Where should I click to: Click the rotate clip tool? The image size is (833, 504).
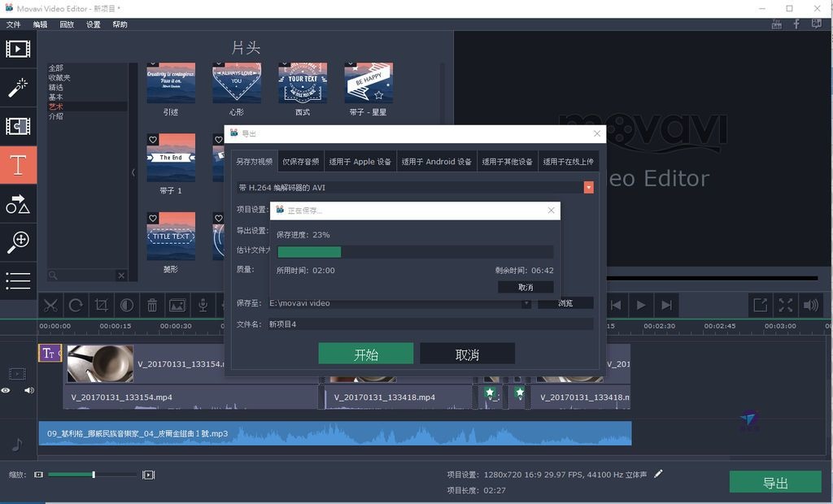[76, 306]
